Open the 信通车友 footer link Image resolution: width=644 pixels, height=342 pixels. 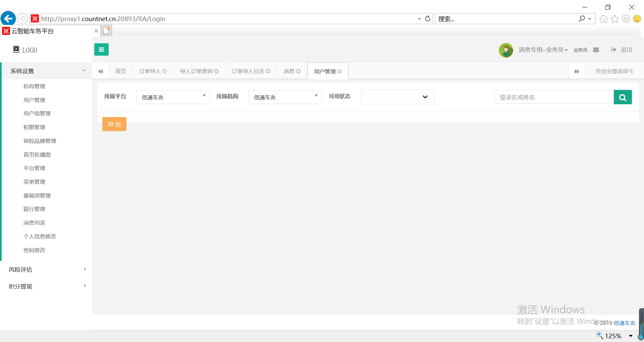(625, 323)
